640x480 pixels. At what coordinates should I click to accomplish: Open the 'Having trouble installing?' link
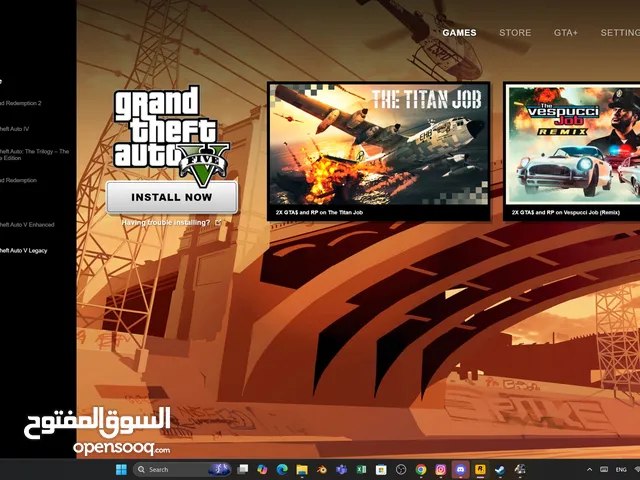tap(165, 222)
